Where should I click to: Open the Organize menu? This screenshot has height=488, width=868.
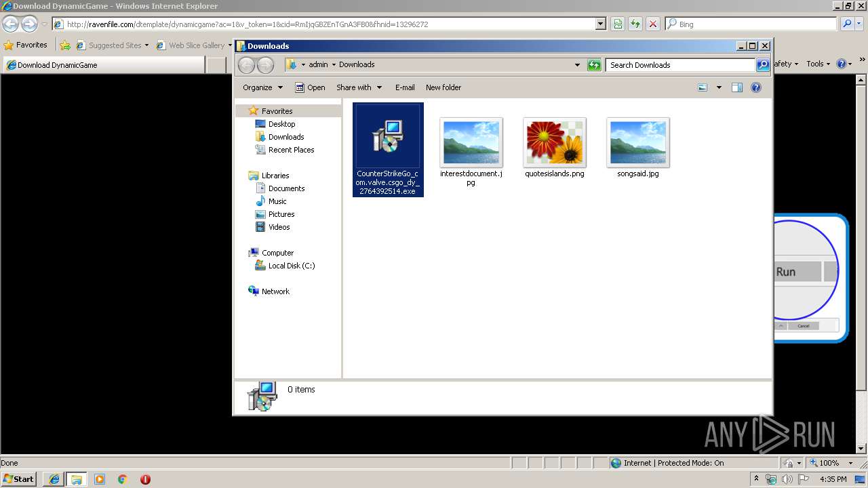pyautogui.click(x=262, y=87)
